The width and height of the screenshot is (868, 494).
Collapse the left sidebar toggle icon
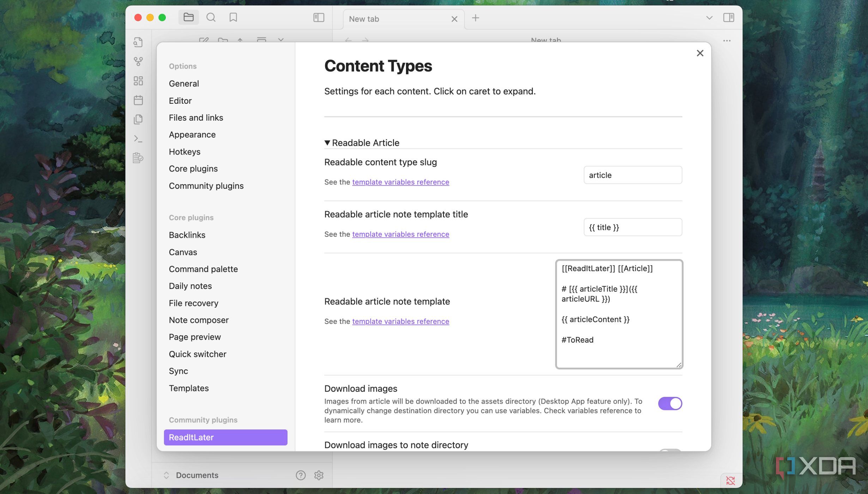(318, 17)
